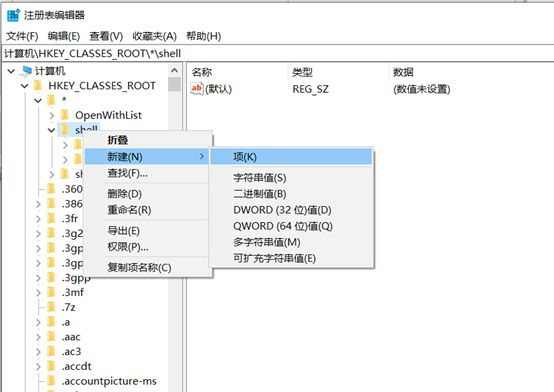Expand the .aac key
This screenshot has height=392, width=554.
(x=38, y=337)
